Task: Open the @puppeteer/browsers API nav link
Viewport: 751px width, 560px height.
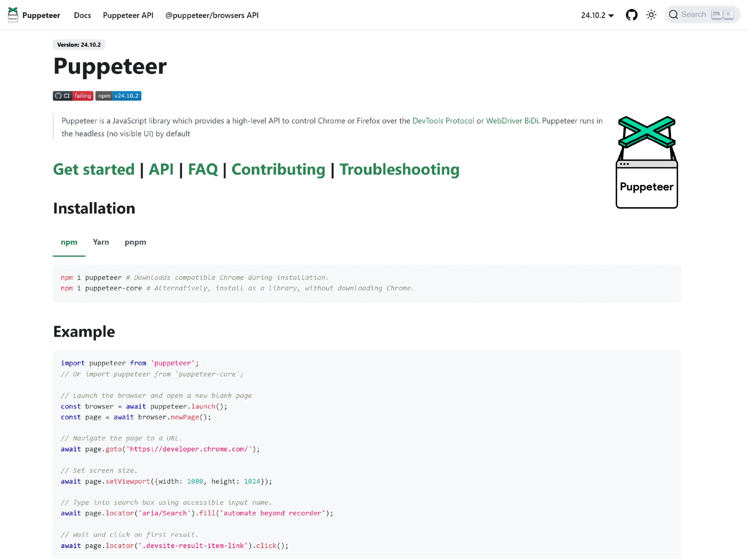Action: coord(212,15)
